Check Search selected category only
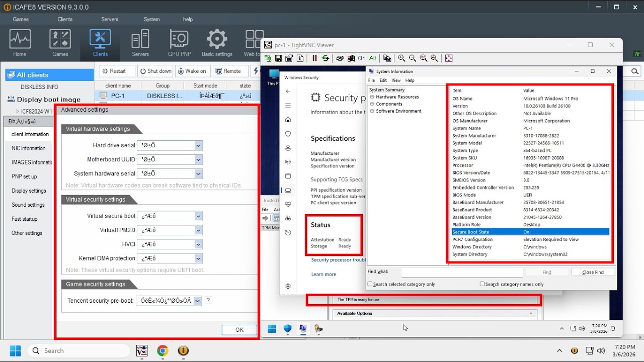This screenshot has width=644, height=362. click(x=370, y=284)
